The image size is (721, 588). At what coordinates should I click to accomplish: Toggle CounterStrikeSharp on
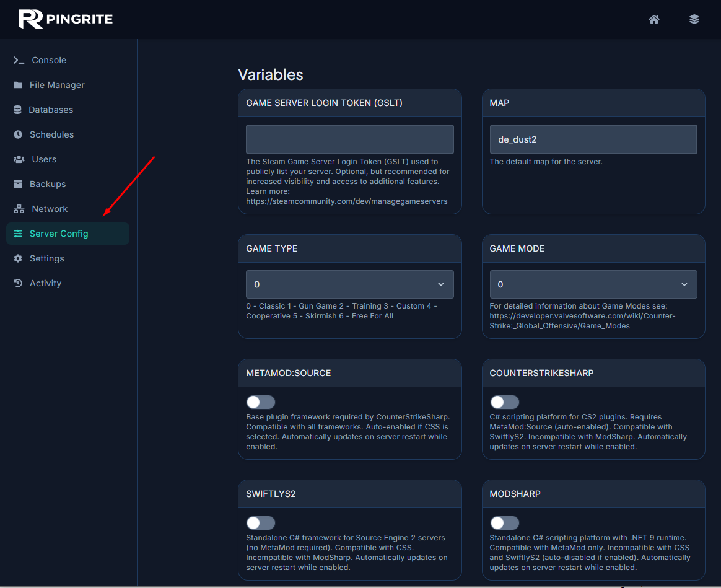tap(504, 402)
